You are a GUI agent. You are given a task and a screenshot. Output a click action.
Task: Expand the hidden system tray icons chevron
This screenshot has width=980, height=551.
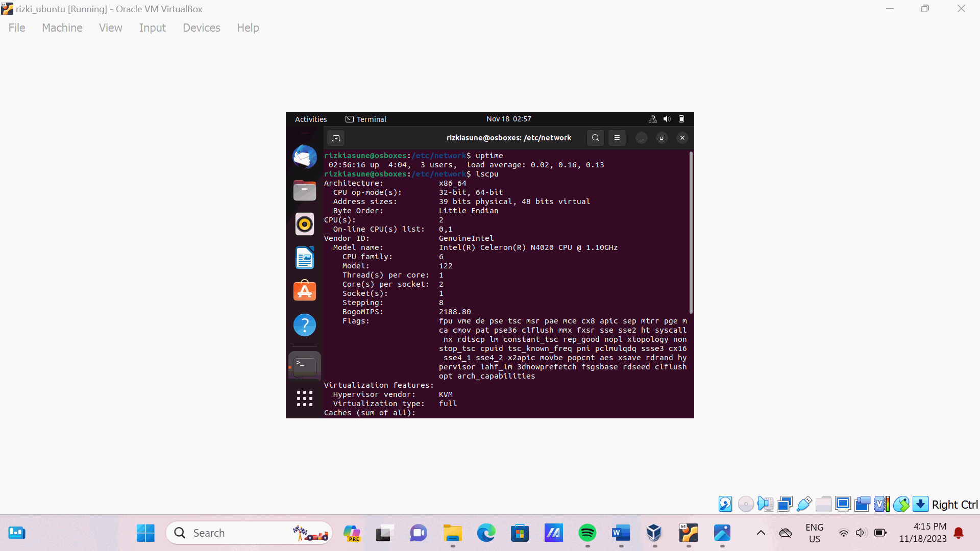point(761,533)
